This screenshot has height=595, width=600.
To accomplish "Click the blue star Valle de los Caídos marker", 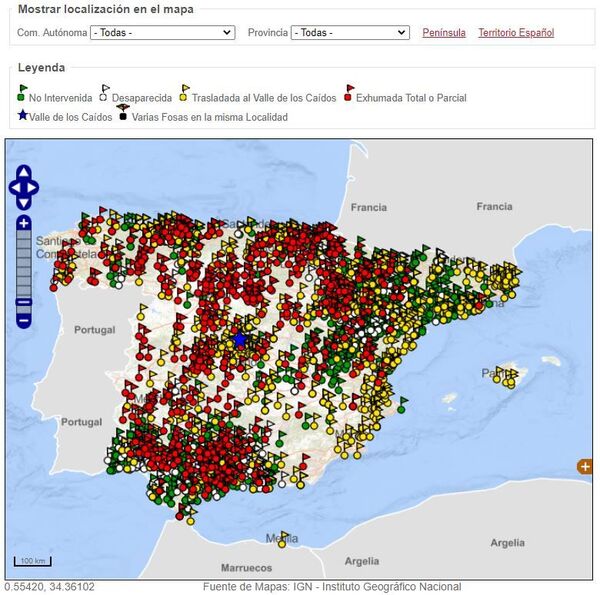I will click(240, 340).
